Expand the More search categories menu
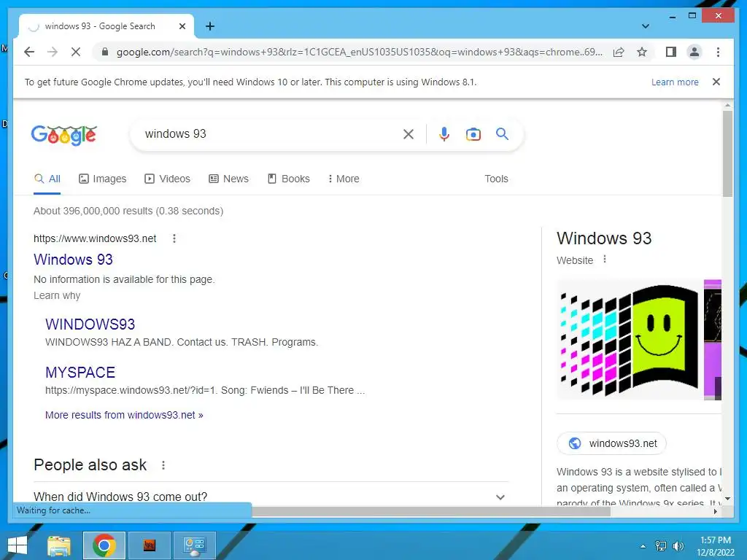The width and height of the screenshot is (747, 560). (344, 179)
